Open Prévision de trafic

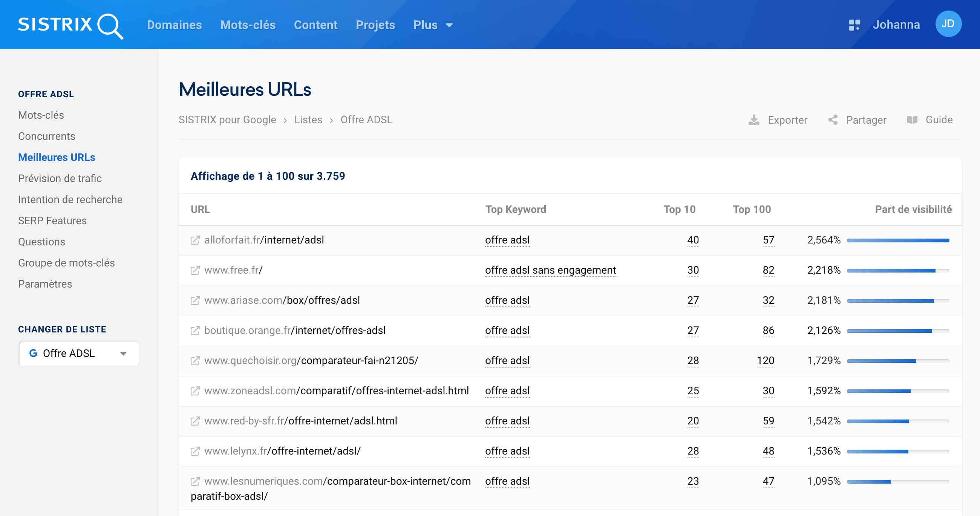tap(60, 178)
